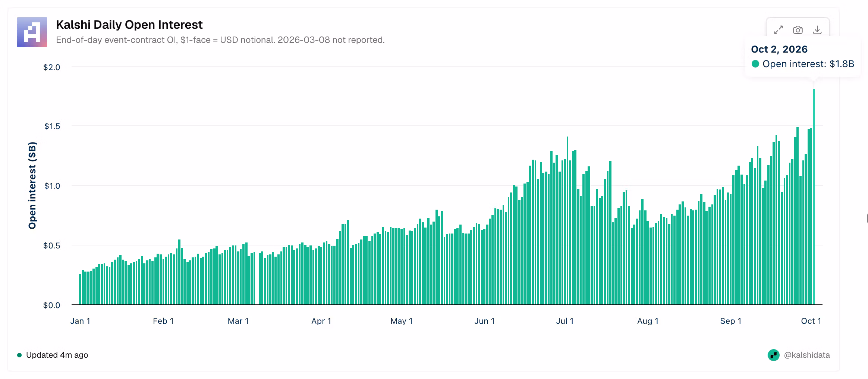Click the 'Open interest ($B)' axis title
The width and height of the screenshot is (868, 379).
pyautogui.click(x=32, y=185)
